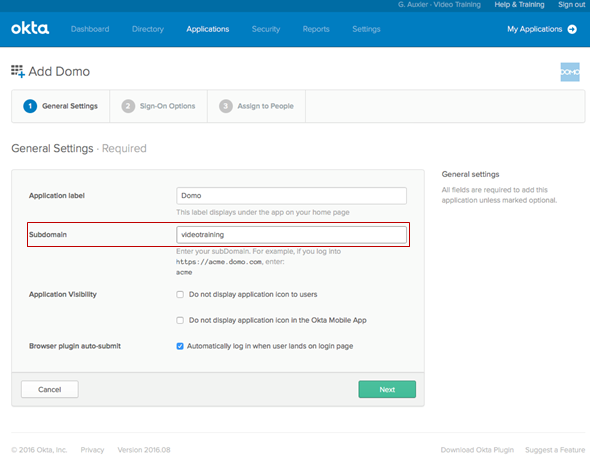
Task: Check Do not display icon in Okta Mobile App
Action: coord(180,320)
